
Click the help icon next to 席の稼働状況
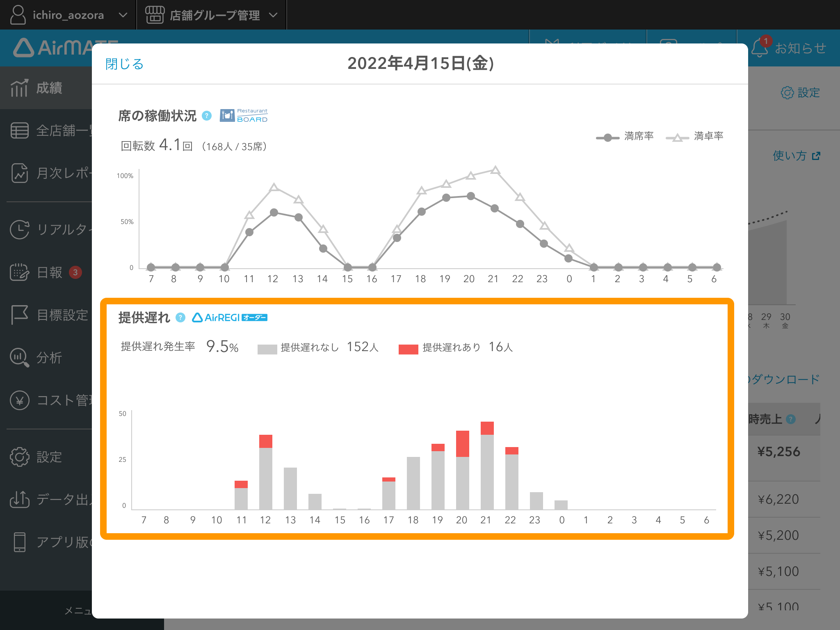207,116
